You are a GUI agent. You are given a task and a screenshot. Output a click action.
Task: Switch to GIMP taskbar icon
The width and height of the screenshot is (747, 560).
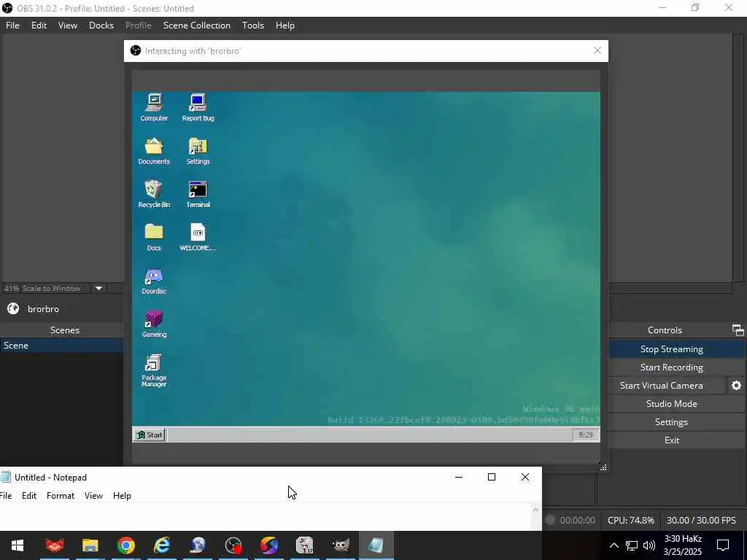tap(341, 545)
